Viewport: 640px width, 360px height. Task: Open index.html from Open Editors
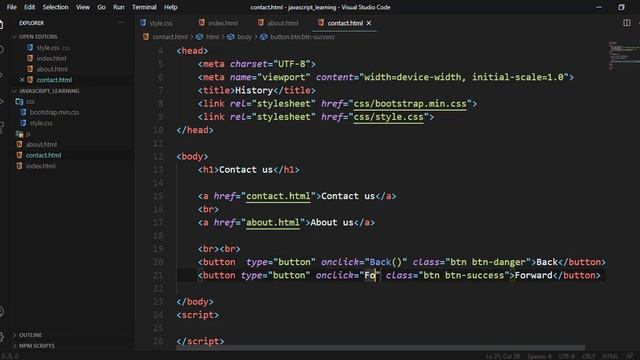pos(51,58)
